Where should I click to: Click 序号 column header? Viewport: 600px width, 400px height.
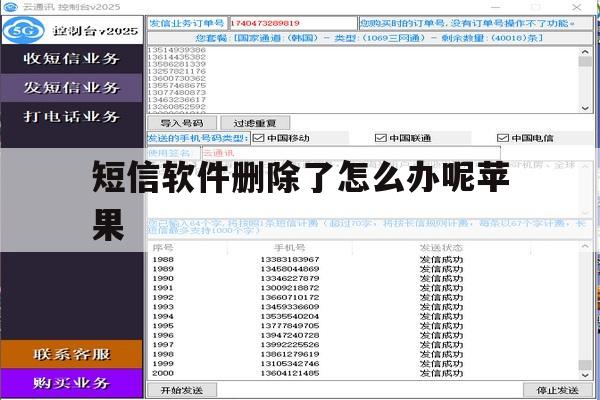(x=163, y=248)
